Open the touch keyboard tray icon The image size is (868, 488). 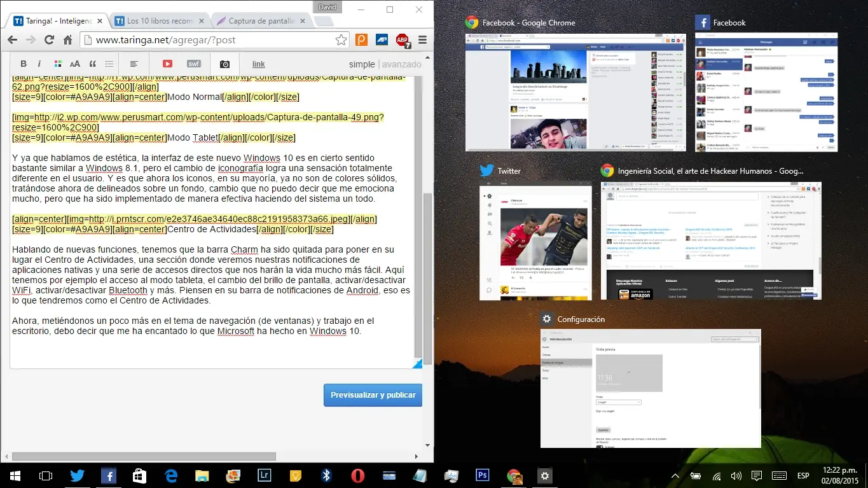point(779,475)
